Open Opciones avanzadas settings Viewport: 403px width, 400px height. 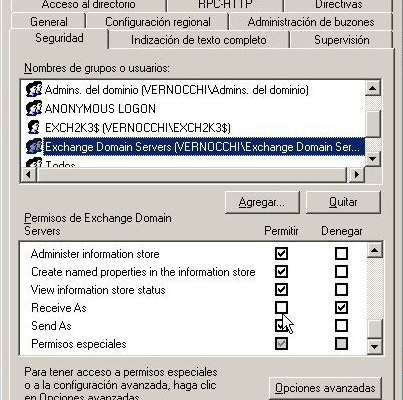coord(325,388)
